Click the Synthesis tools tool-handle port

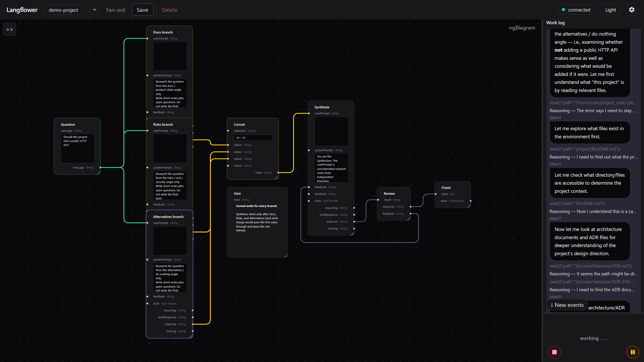pyautogui.click(x=309, y=201)
